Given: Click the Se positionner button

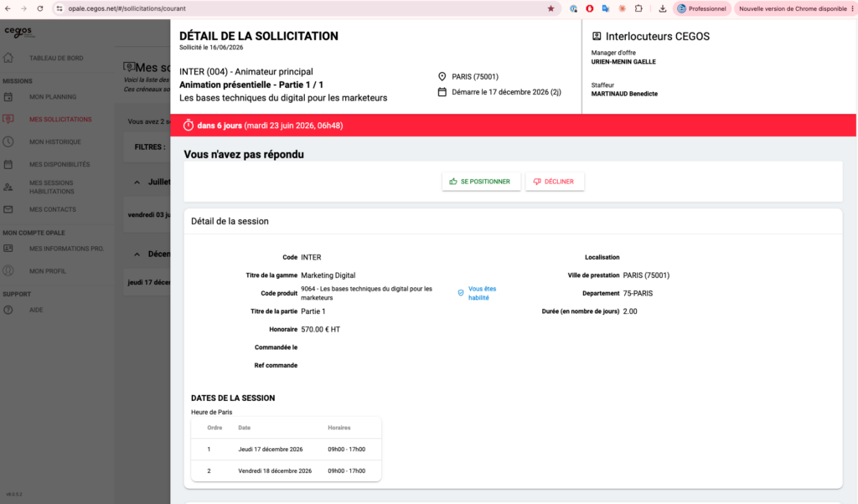Looking at the screenshot, I should [x=481, y=182].
